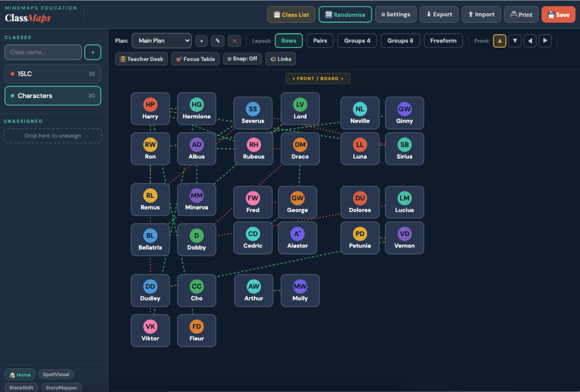The image size is (580, 392).
Task: Select Dudley DD seat card
Action: 150,291
